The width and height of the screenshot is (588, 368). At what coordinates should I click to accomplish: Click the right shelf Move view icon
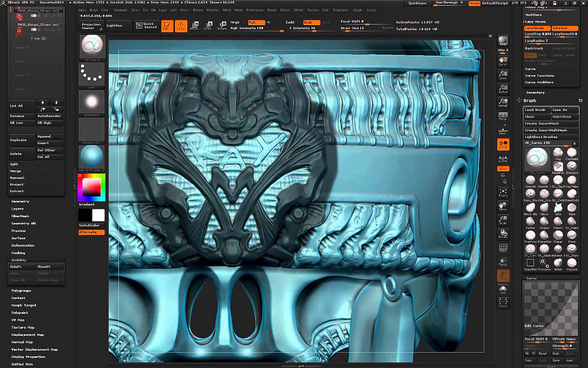[503, 206]
